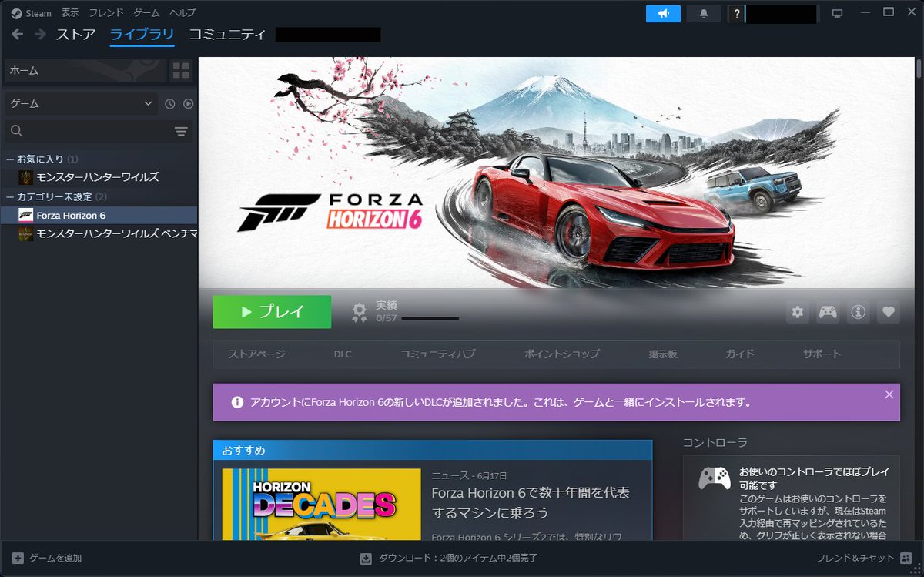
Task: Open the ゲーム menu in the menu bar
Action: [146, 13]
